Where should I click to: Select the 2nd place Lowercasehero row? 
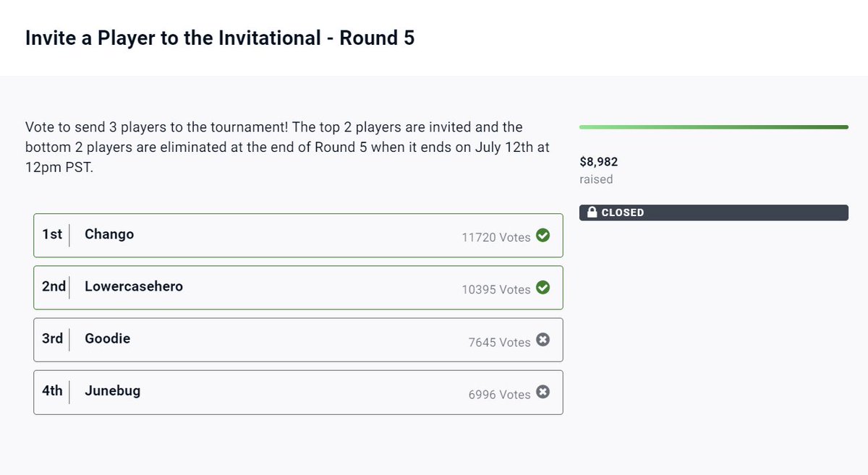tap(298, 288)
